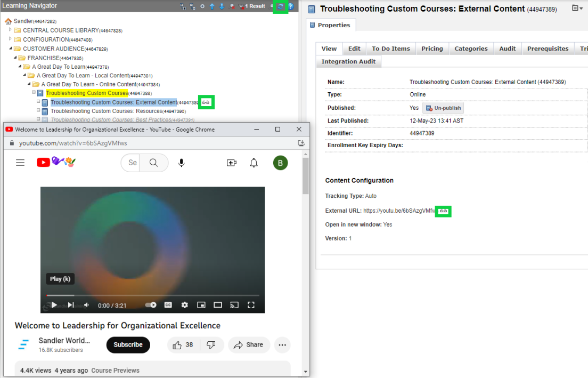
Task: Click preview glasses icon beside External URL
Action: [x=443, y=211]
